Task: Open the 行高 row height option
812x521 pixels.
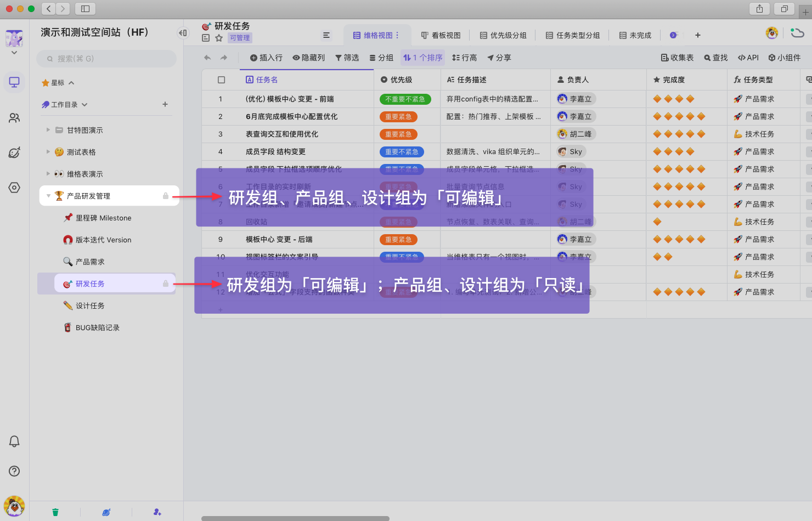Action: coord(464,58)
